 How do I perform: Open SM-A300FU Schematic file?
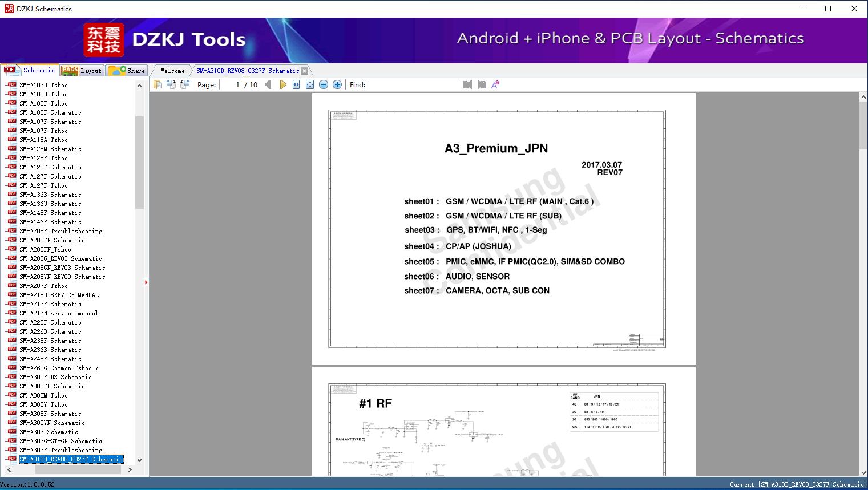tap(52, 386)
